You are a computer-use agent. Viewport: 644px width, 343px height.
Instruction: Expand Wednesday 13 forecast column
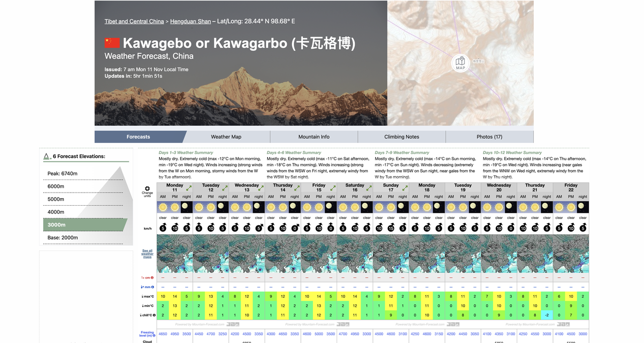tap(261, 188)
